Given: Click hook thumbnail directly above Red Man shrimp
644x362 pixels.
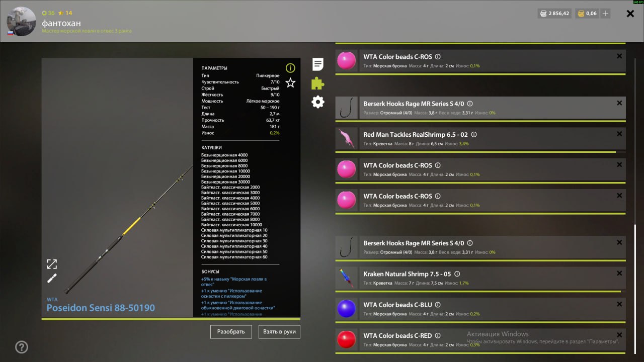Looking at the screenshot, I should point(346,108).
